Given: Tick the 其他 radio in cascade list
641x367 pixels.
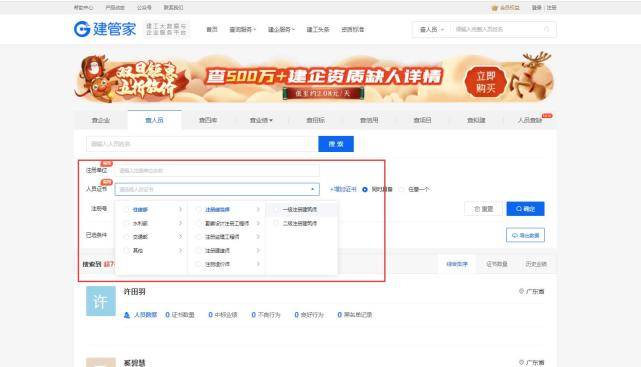Looking at the screenshot, I should click(126, 251).
